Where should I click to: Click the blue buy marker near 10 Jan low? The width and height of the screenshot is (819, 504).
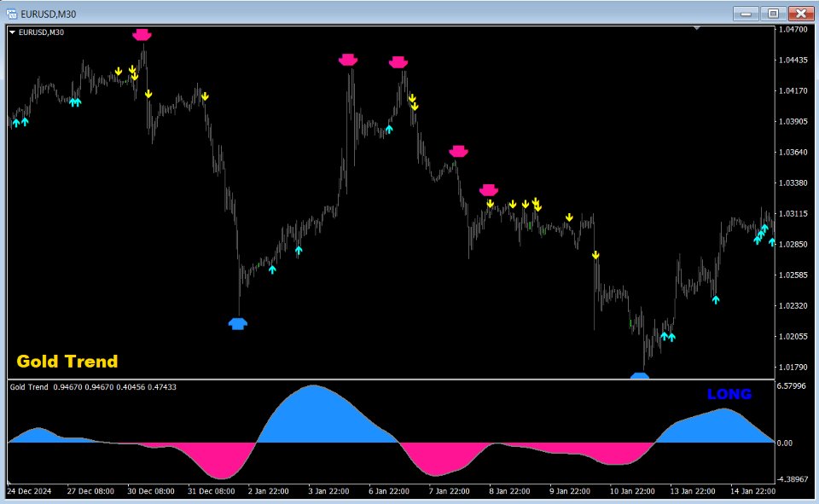pos(641,375)
